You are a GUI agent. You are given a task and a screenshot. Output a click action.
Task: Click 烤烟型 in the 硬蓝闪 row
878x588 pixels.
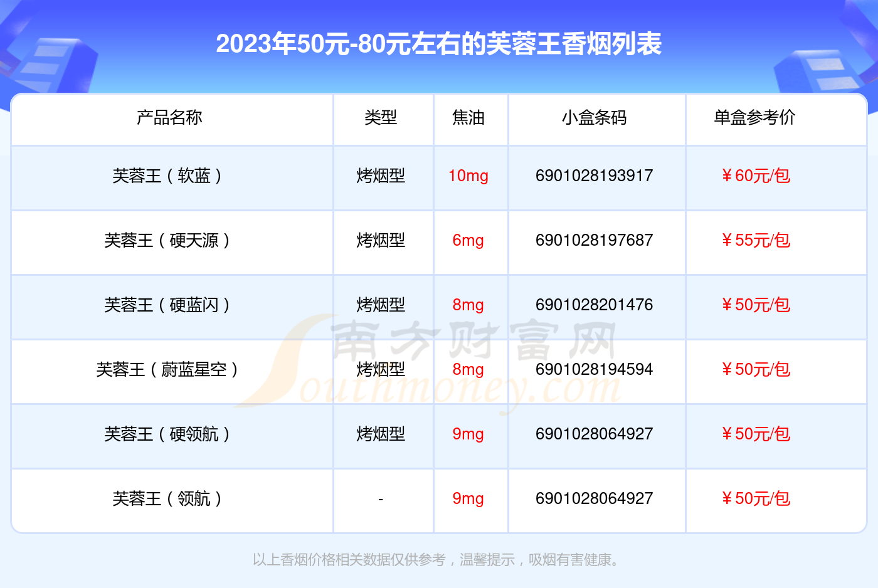click(381, 305)
